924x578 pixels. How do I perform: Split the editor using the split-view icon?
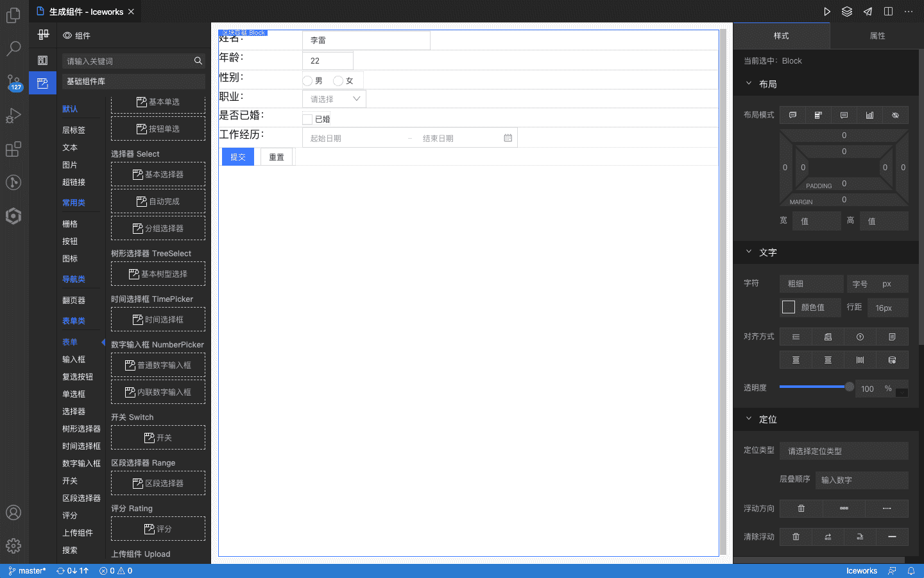tap(889, 11)
